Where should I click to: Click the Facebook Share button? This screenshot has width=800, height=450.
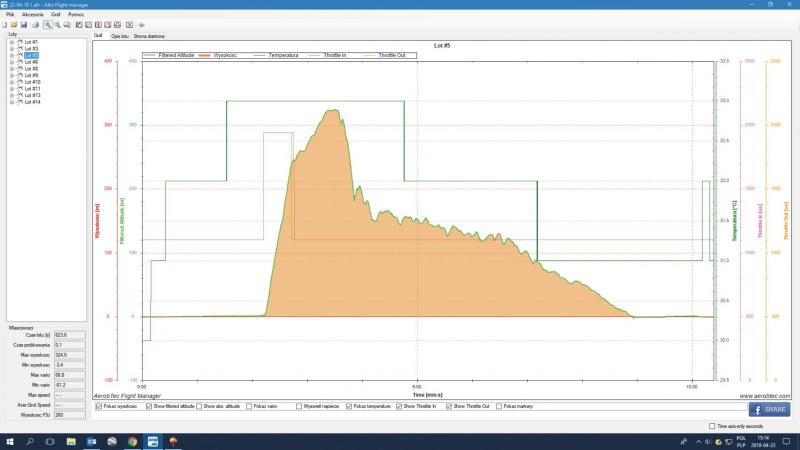[769, 409]
